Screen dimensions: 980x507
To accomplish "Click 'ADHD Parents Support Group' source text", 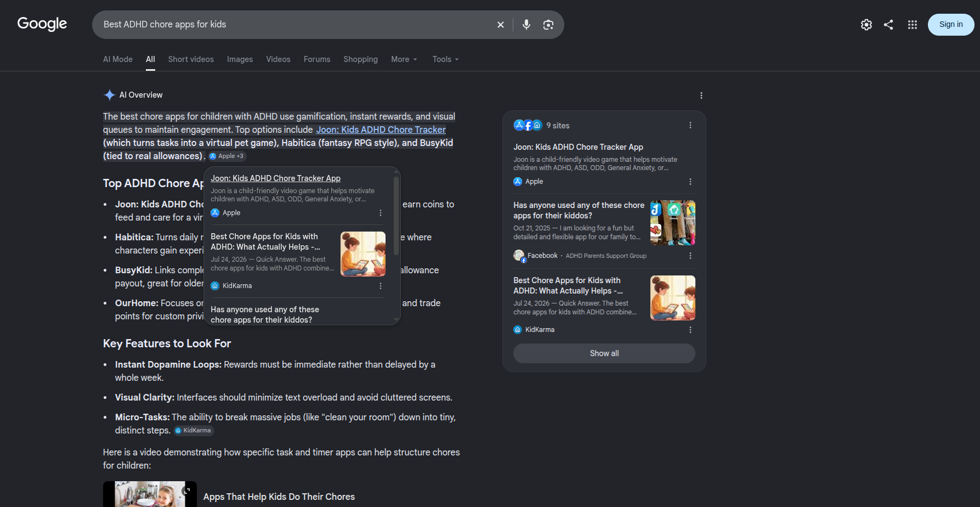I will [606, 256].
